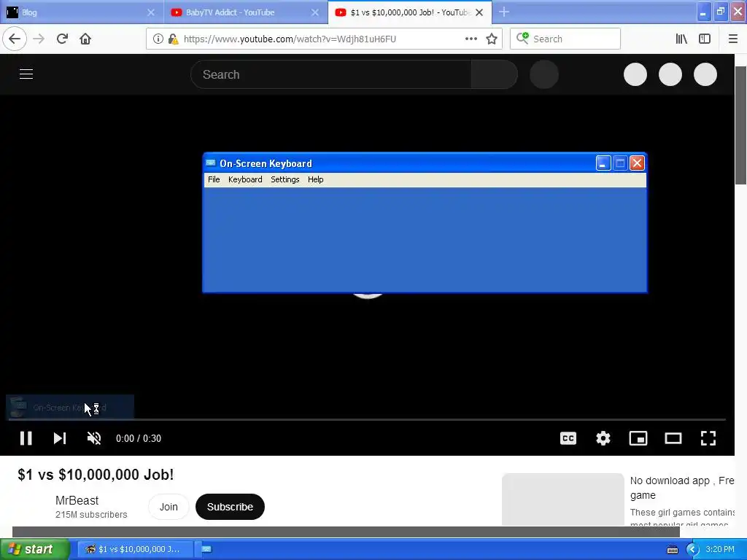
Task: Open the Keyboard menu in On-Screen Keyboard
Action: coord(245,179)
